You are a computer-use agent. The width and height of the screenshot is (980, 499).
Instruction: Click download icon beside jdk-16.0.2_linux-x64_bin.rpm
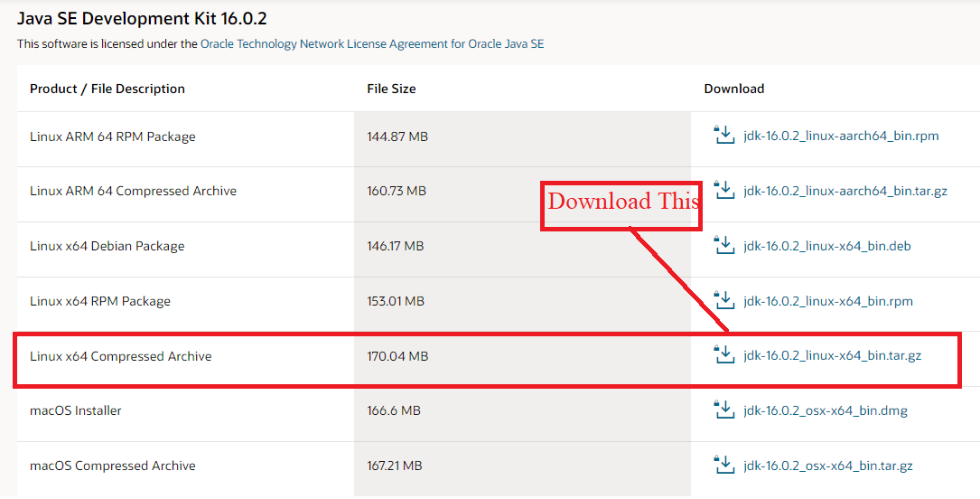(723, 299)
